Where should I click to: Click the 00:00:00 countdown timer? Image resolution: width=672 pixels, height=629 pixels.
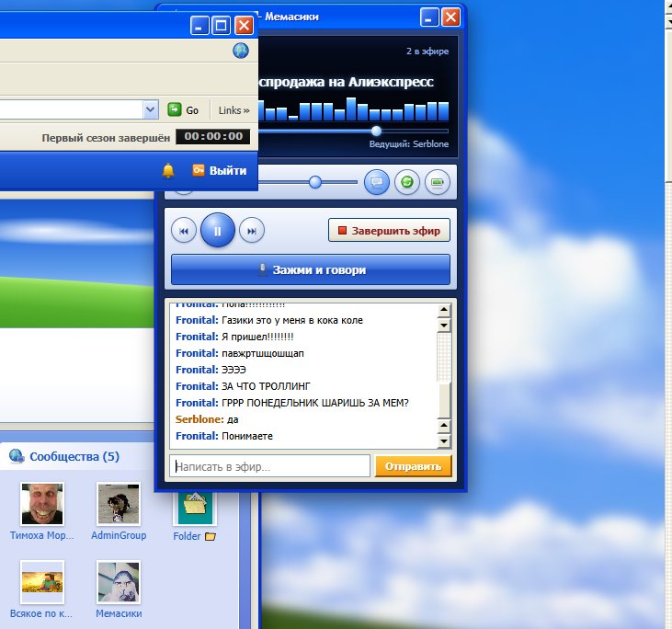pyautogui.click(x=213, y=136)
